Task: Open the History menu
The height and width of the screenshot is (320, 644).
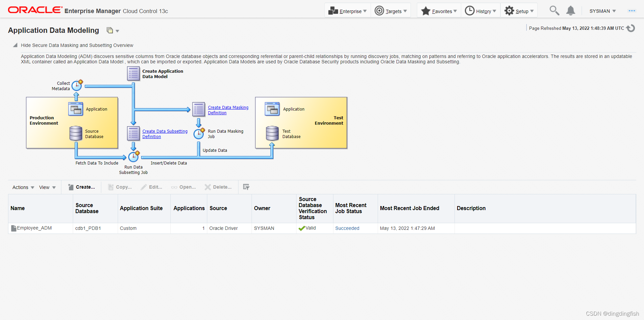Action: click(x=480, y=11)
